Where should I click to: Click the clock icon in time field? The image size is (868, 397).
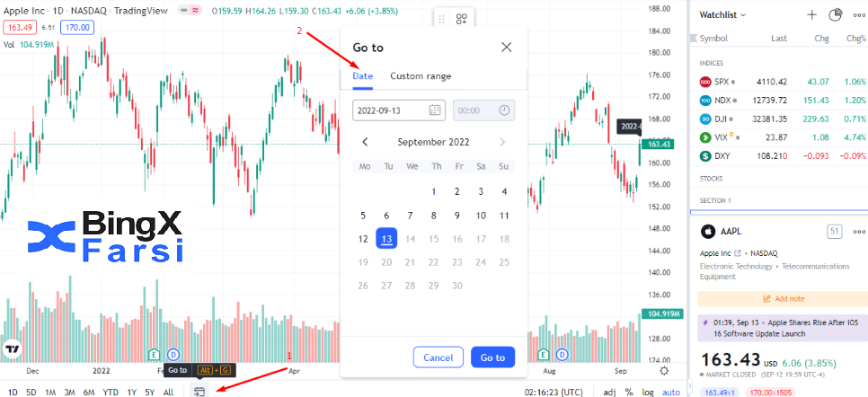[x=504, y=110]
